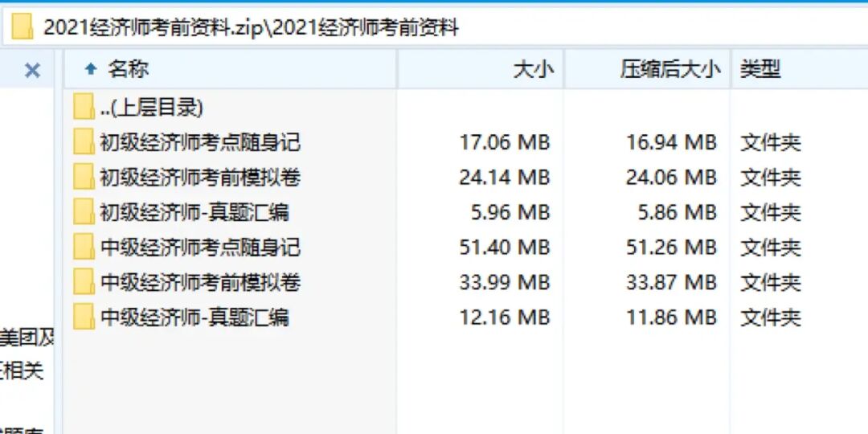Click the size value 17.06 MB
Screen dimensions: 868x434
504,143
